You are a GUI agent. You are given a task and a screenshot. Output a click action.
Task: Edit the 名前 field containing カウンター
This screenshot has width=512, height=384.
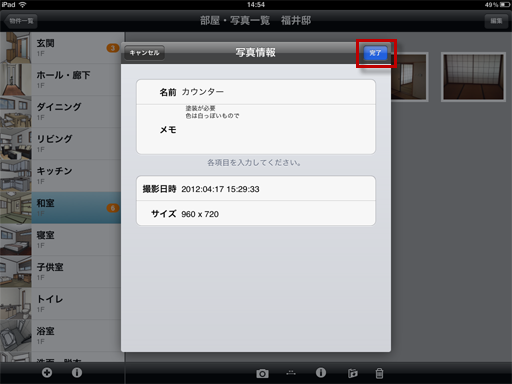pos(256,92)
